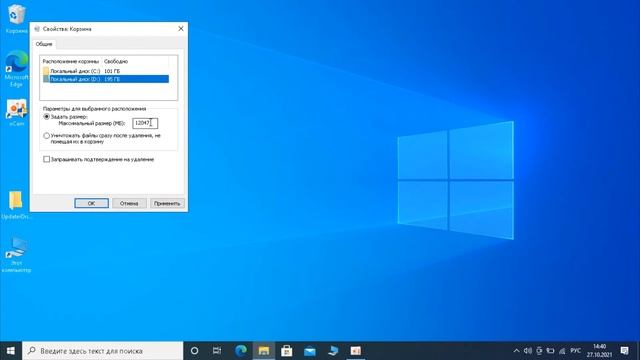The image size is (640, 360).
Task: Close the Recycle Bin properties dialog
Action: 181,29
